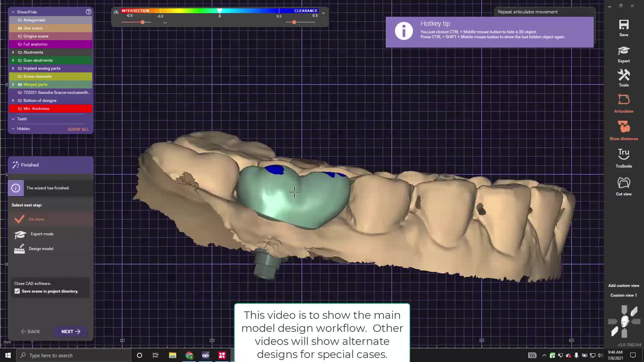
Task: Click the zero marker on color scale
Action: (219, 11)
